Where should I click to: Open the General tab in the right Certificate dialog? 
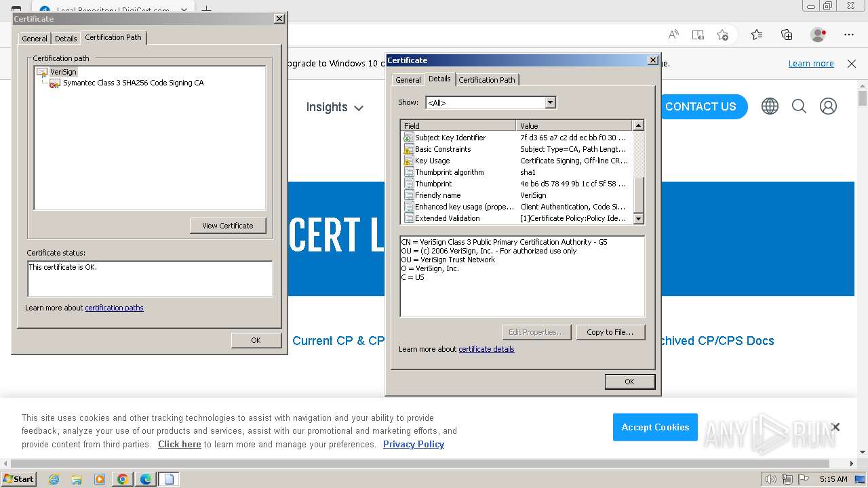[408, 80]
